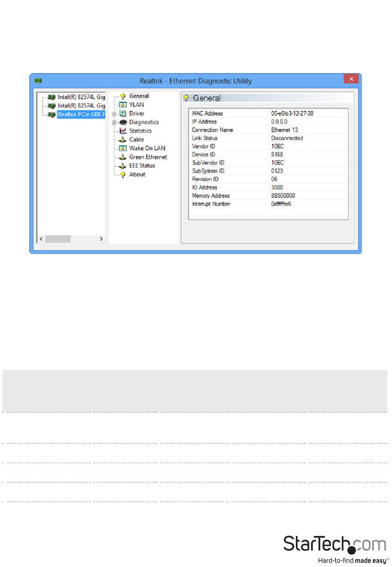Viewport: 392px width, 567px height.
Task: Click the adapter list horizontal scrollbar thumb
Action: [x=58, y=239]
